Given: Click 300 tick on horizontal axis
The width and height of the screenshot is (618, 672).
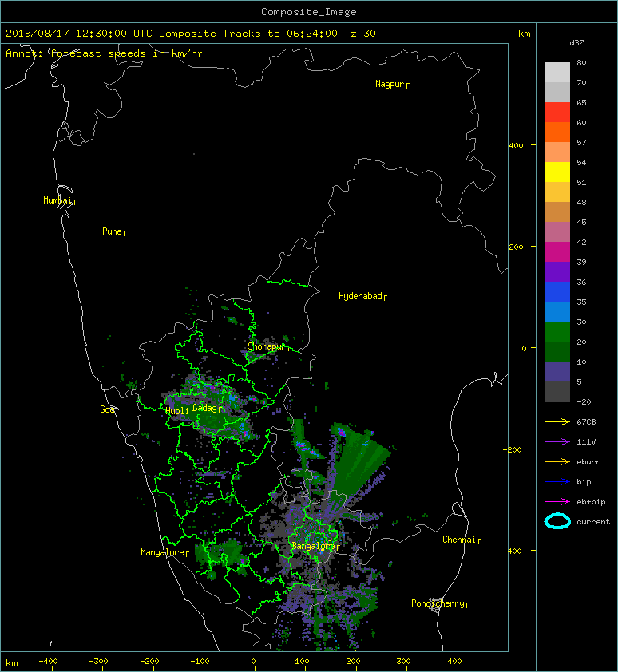Looking at the screenshot, I should click(x=403, y=662).
